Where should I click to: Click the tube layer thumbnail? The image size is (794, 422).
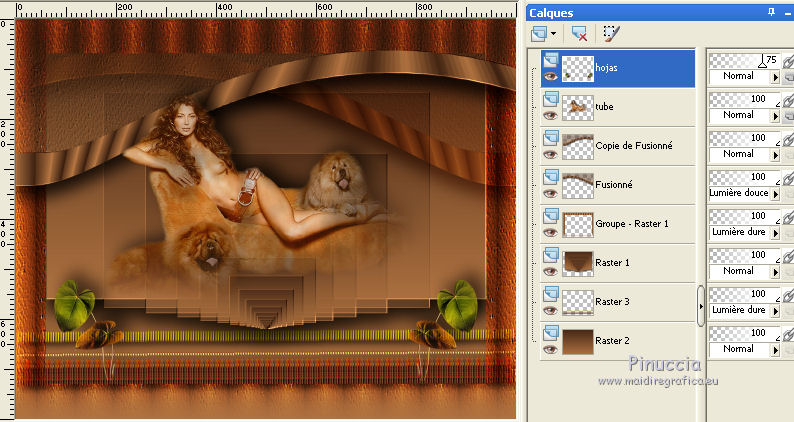coord(576,106)
